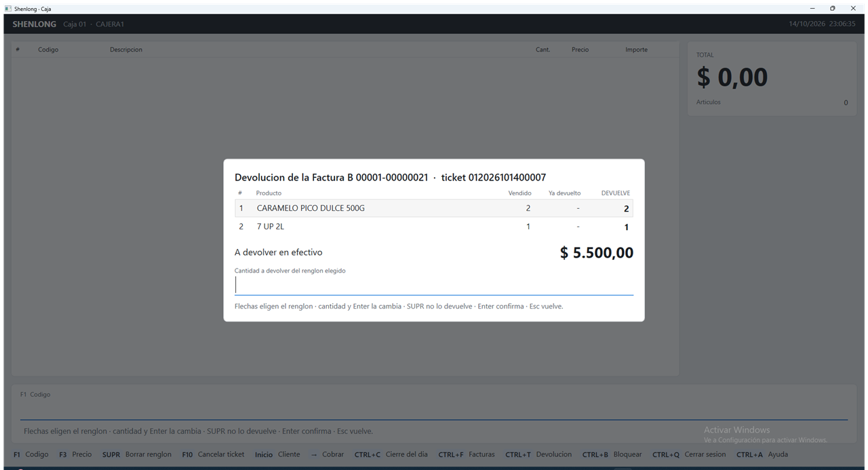Click the SHENLONG brand name in the header
Image resolution: width=868 pixels, height=470 pixels.
pyautogui.click(x=35, y=24)
